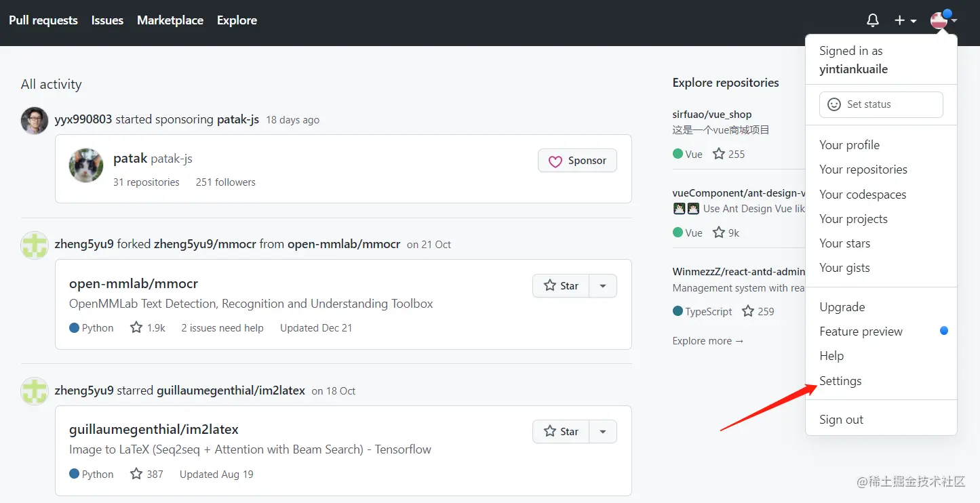This screenshot has height=503, width=980.
Task: Open the guillaumegenthial/im2latex card title
Action: [154, 430]
